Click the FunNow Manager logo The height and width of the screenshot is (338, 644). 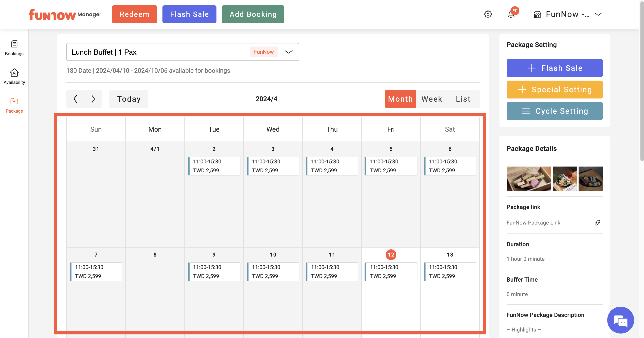click(x=65, y=15)
